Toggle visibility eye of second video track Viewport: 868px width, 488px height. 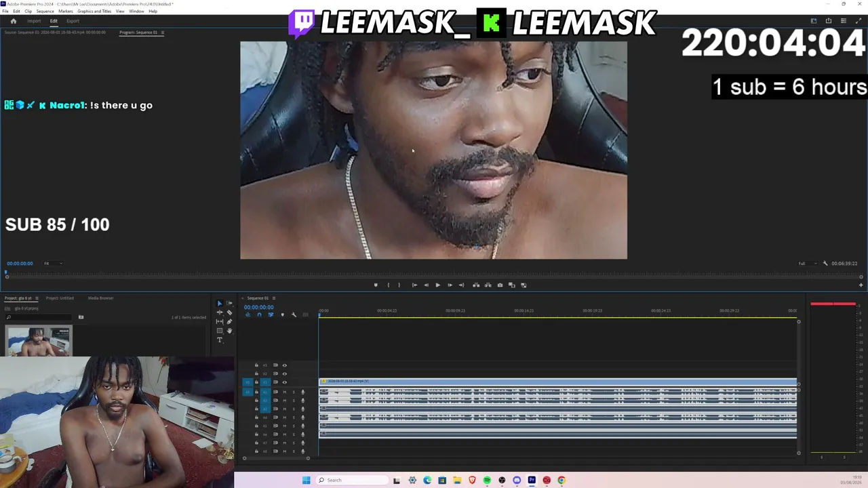(284, 373)
